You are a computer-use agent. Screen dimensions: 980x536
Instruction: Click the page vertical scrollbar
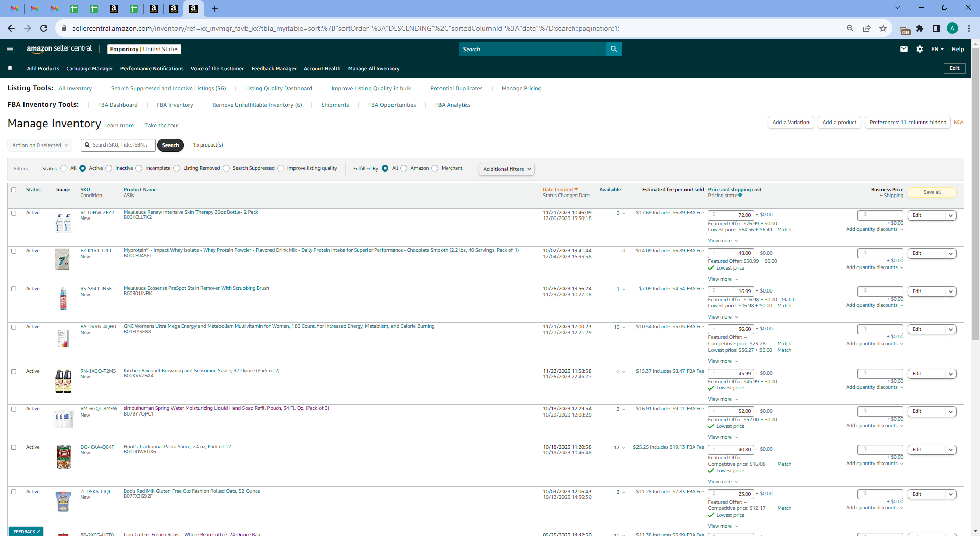[x=975, y=194]
